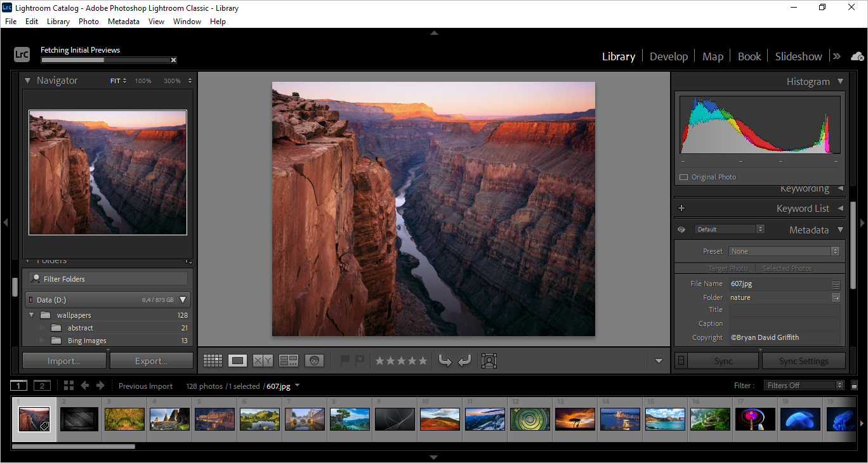Go forward to next source

[102, 386]
